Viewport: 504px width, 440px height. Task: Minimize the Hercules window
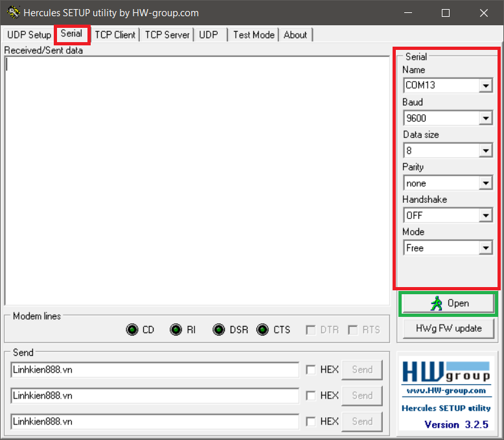pyautogui.click(x=408, y=13)
